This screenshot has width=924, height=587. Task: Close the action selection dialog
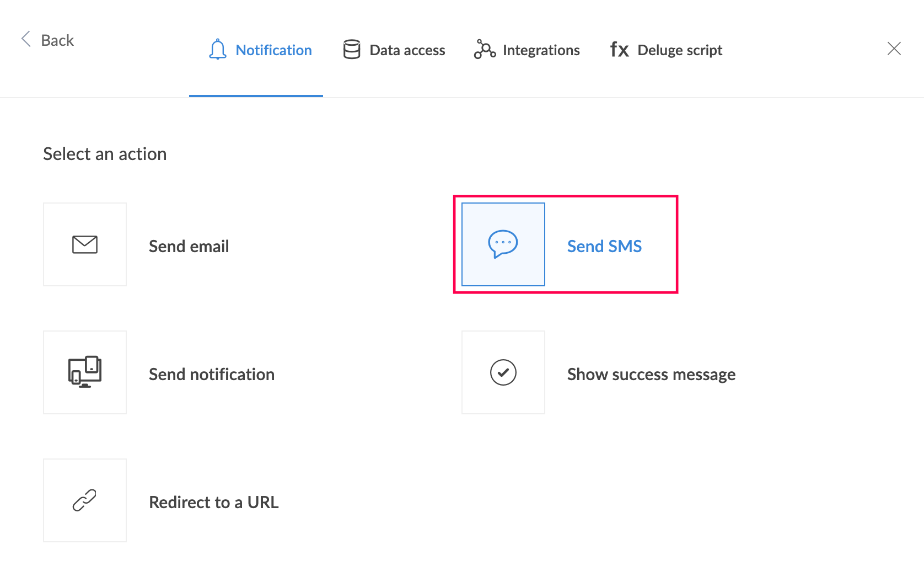894,49
